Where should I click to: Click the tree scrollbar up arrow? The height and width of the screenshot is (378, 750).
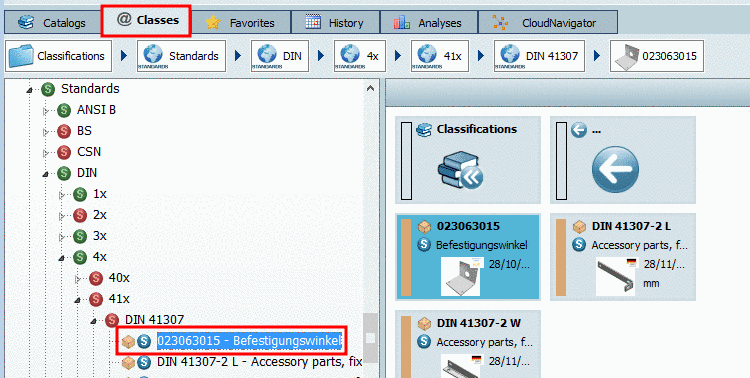pyautogui.click(x=370, y=89)
